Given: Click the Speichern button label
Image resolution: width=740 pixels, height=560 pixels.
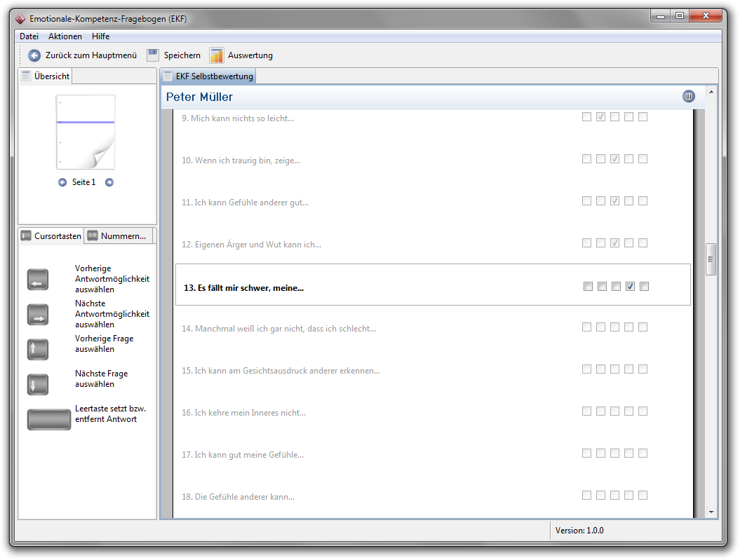Looking at the screenshot, I should tap(182, 55).
